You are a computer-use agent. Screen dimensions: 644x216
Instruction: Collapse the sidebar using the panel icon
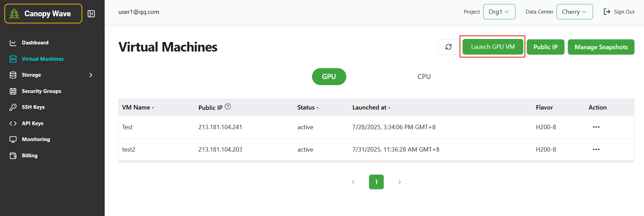(91, 14)
